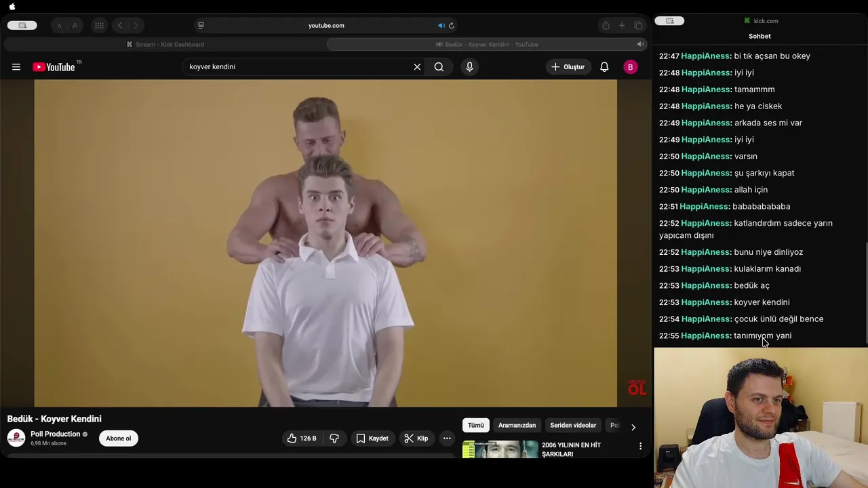Increase text size with large A button
868x488 pixels.
(x=75, y=26)
